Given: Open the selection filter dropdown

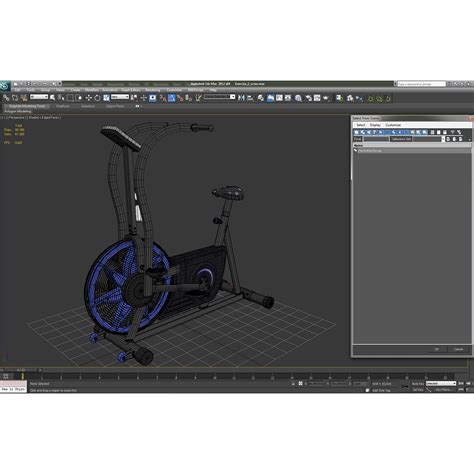Looking at the screenshot, I should click(x=39, y=97).
